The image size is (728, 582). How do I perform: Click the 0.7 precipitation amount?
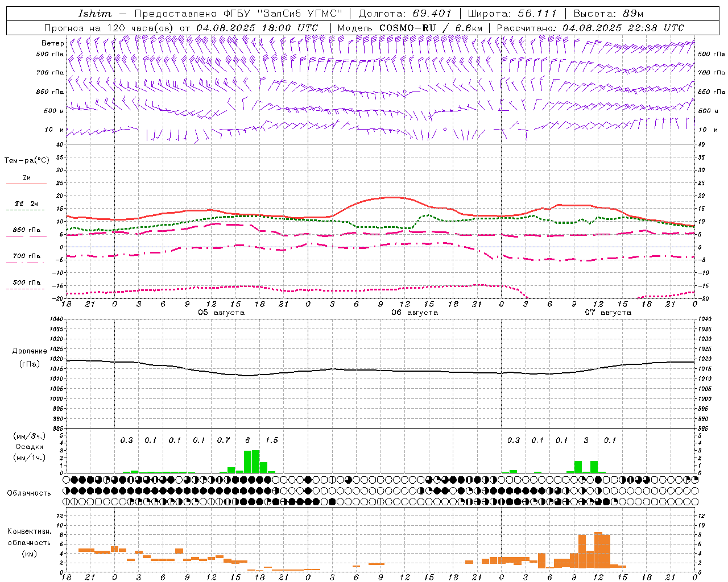point(224,440)
